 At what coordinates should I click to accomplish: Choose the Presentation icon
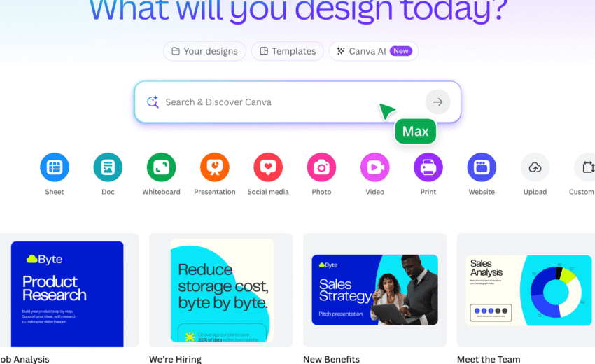coord(215,167)
